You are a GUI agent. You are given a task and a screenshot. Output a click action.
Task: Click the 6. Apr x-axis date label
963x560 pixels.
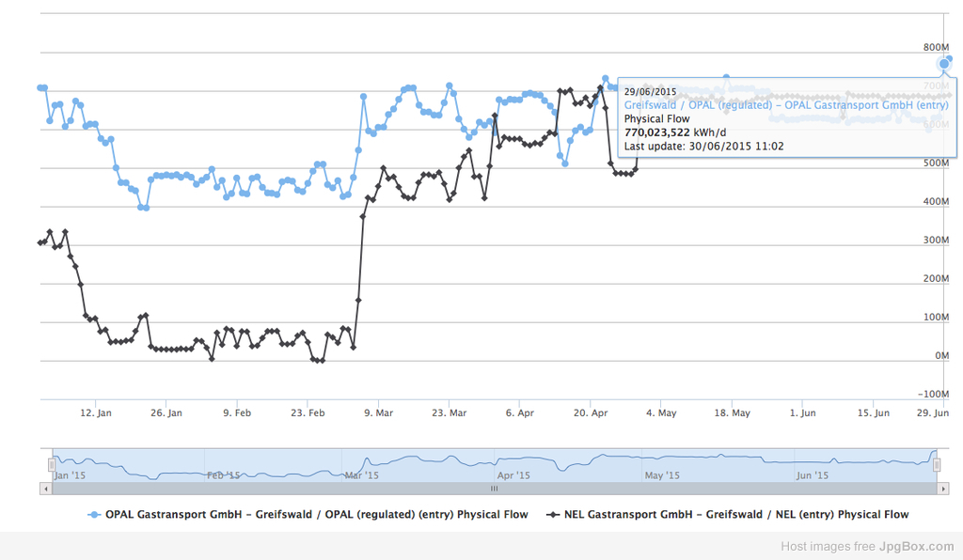(x=519, y=412)
